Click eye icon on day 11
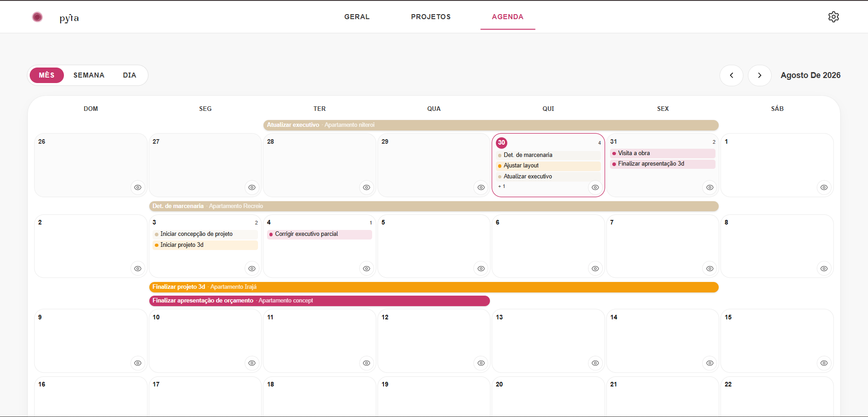 click(367, 363)
